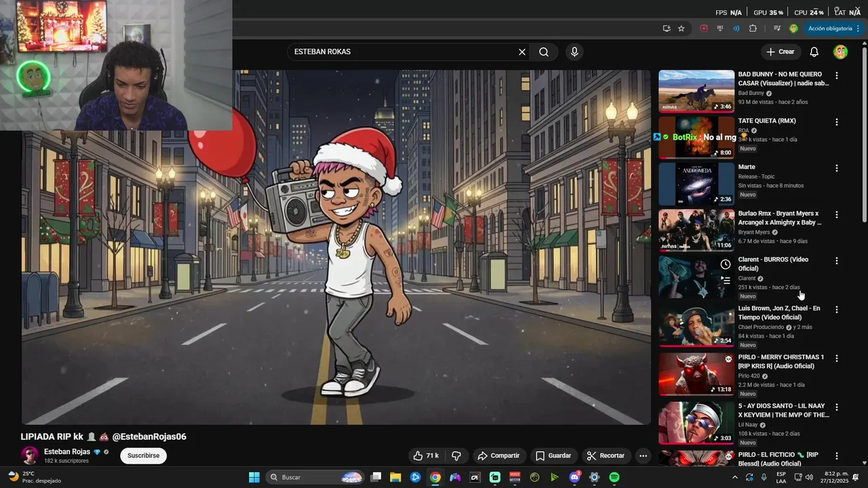
Task: Open options menu for Lil Naay video
Action: point(836,407)
